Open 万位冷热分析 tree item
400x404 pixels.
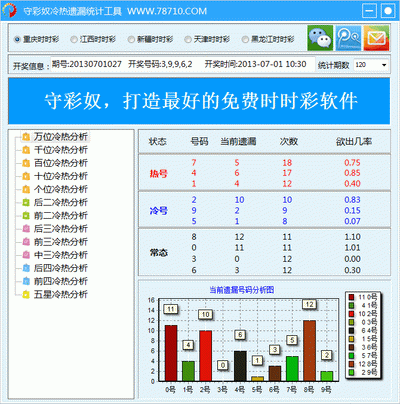click(x=61, y=137)
